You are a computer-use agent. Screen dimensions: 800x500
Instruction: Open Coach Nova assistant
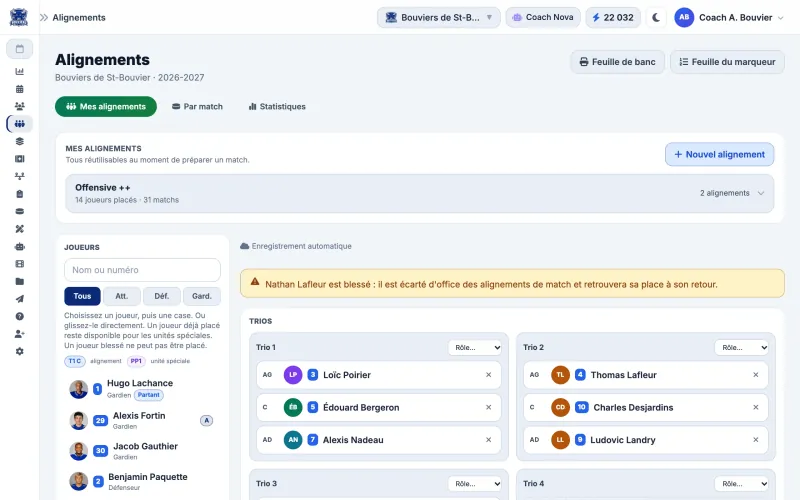click(x=543, y=17)
